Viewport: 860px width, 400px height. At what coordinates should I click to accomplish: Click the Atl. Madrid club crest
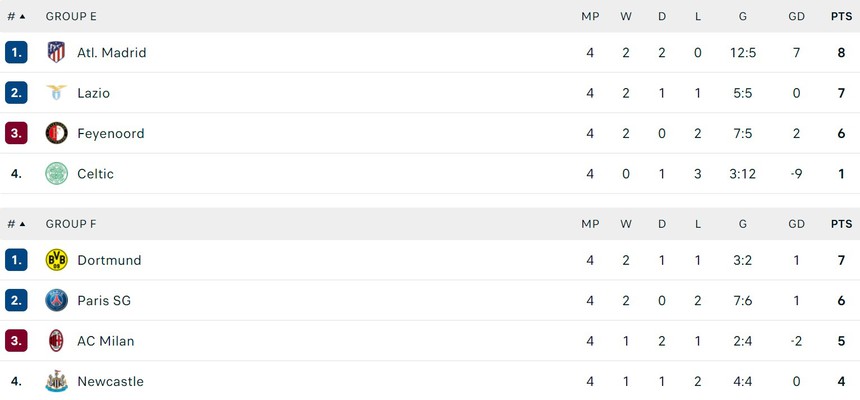(x=56, y=52)
